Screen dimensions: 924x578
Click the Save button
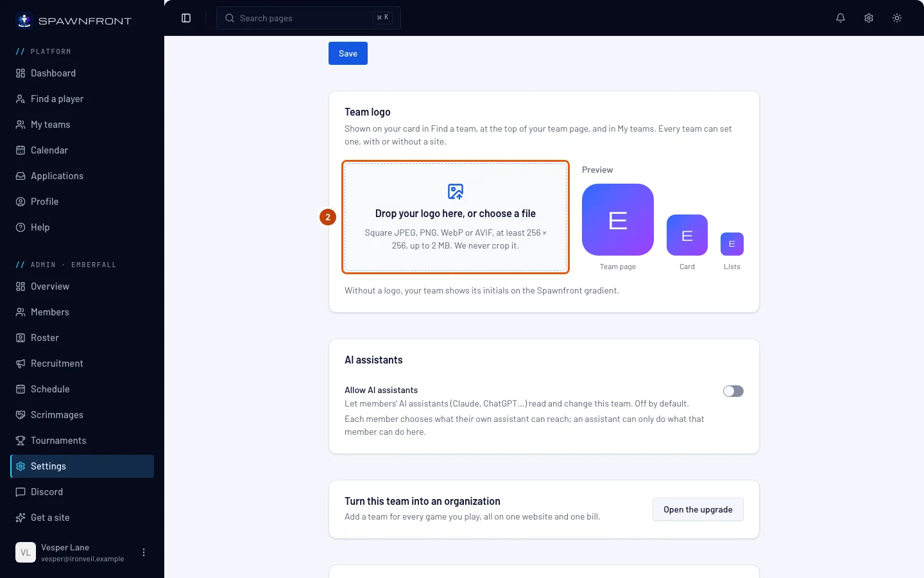click(348, 53)
